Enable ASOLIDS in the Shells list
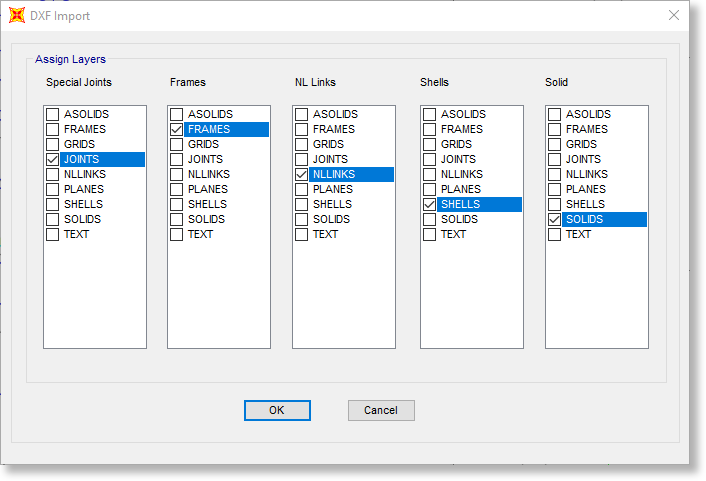Viewport: 706px width, 481px height. pos(430,115)
